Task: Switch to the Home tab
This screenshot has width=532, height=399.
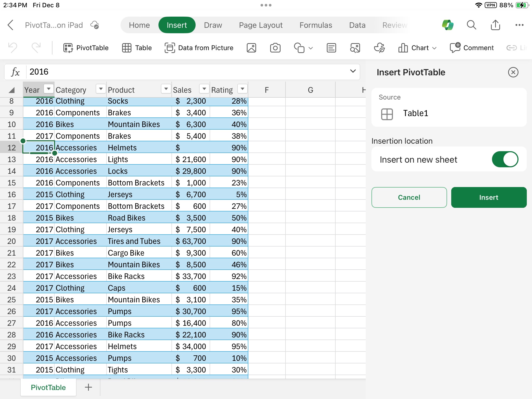Action: (139, 25)
